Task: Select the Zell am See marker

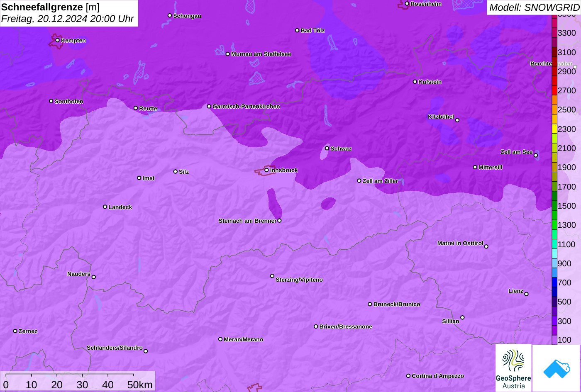Action: click(x=536, y=156)
